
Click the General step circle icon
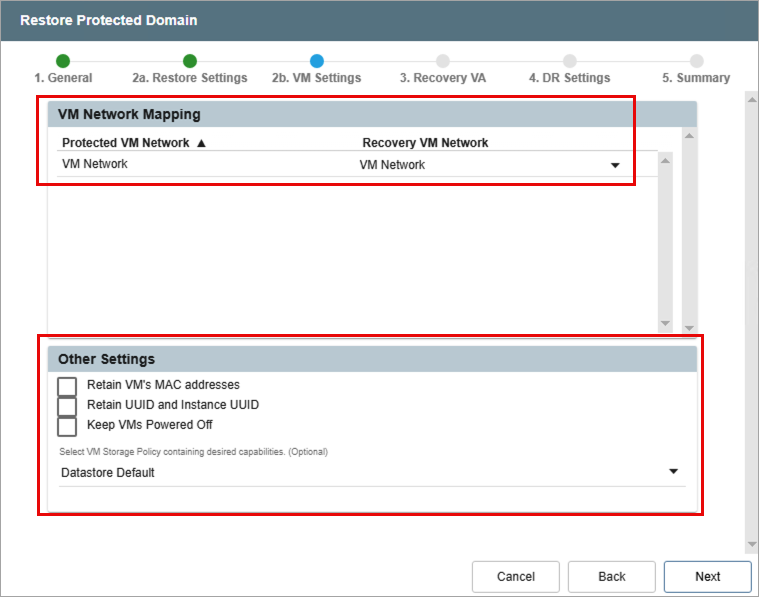click(x=63, y=61)
